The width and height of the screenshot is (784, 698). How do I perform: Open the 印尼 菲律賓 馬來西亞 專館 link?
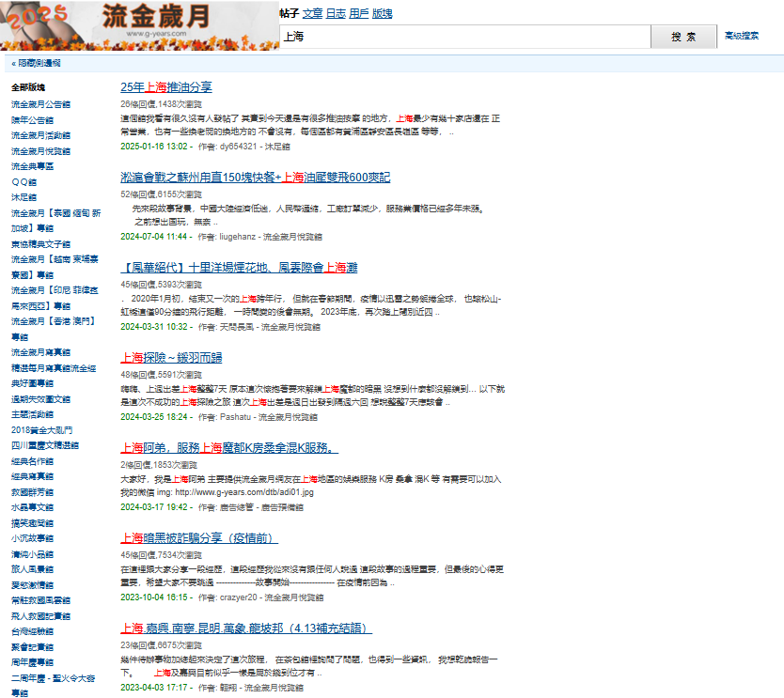pos(55,299)
